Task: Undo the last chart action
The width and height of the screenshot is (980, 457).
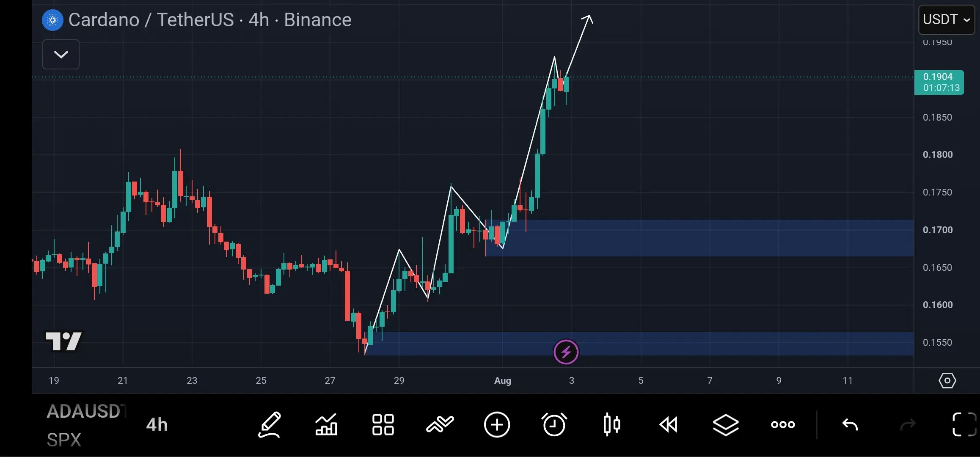Action: [x=850, y=424]
